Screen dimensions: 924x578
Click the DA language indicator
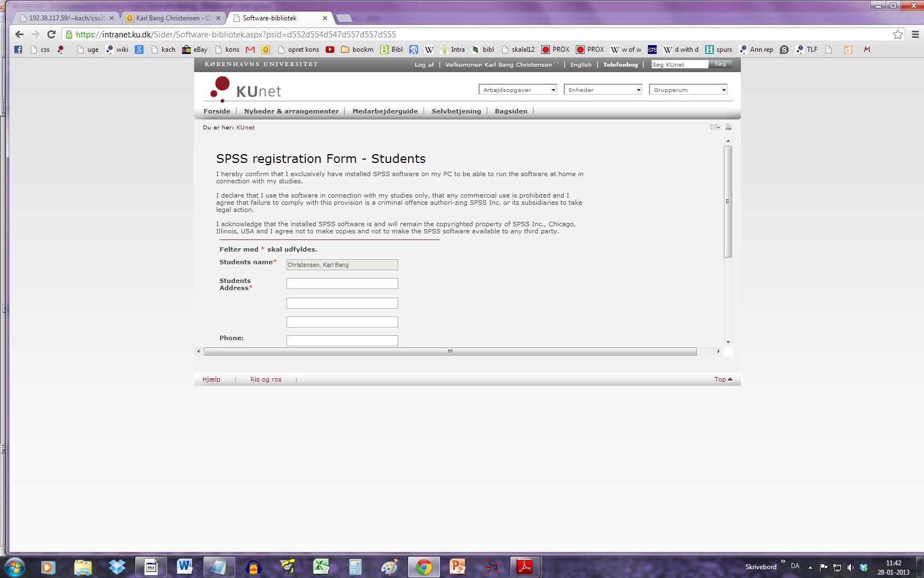(795, 566)
